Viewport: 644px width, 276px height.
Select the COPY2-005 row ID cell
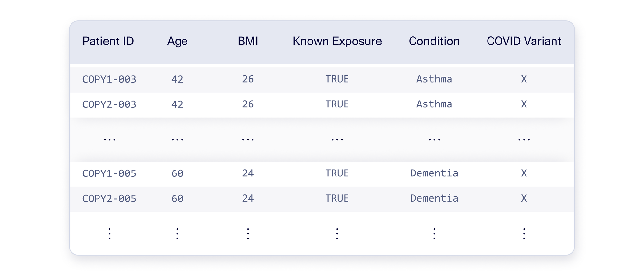(109, 198)
